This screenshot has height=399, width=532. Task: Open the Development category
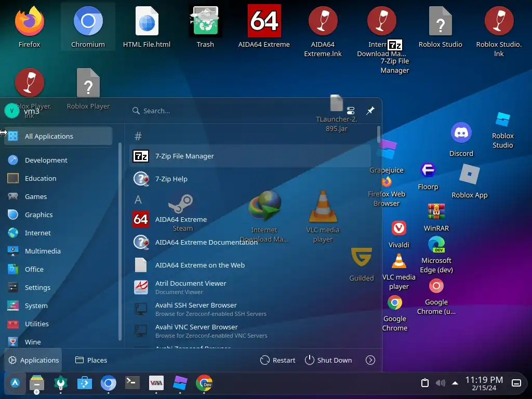click(58, 160)
